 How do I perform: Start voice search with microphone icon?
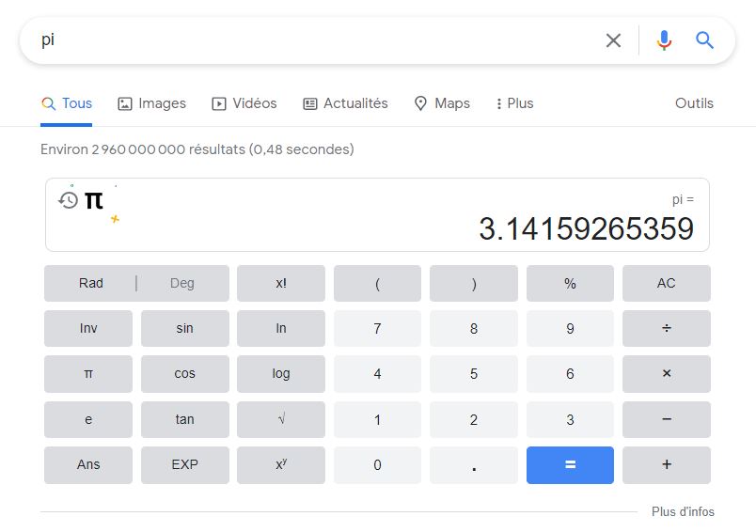[664, 40]
